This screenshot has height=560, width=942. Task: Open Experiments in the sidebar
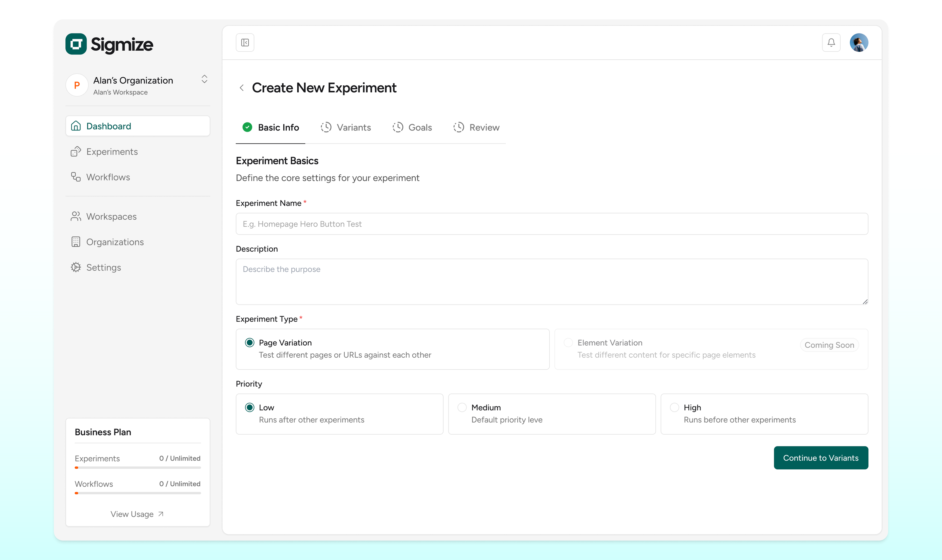(x=112, y=152)
